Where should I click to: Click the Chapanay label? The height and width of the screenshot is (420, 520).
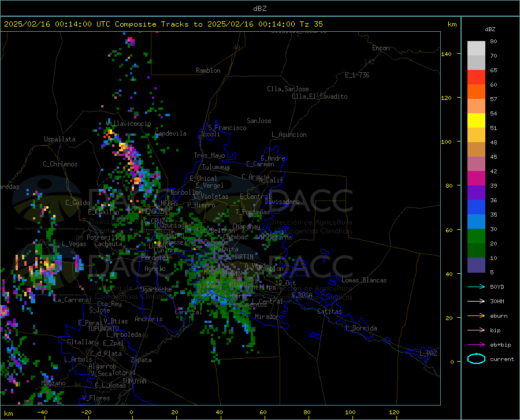click(x=246, y=226)
